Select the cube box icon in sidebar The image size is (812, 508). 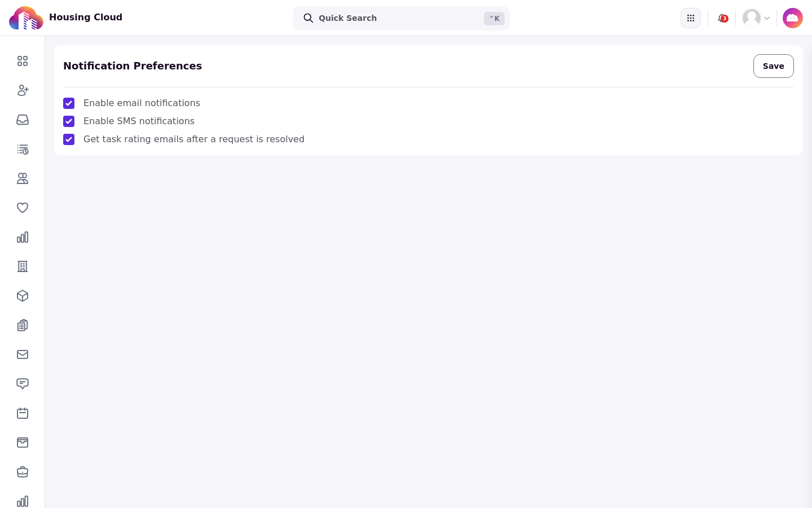(x=23, y=296)
